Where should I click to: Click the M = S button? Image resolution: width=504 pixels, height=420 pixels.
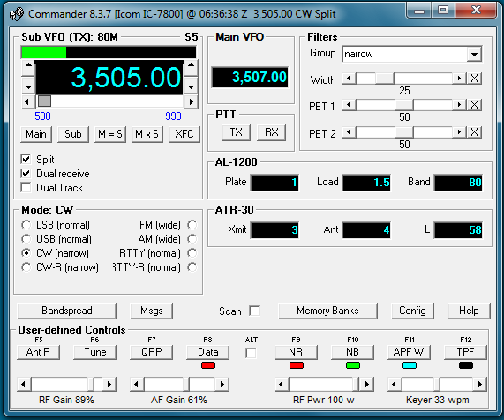(x=110, y=134)
